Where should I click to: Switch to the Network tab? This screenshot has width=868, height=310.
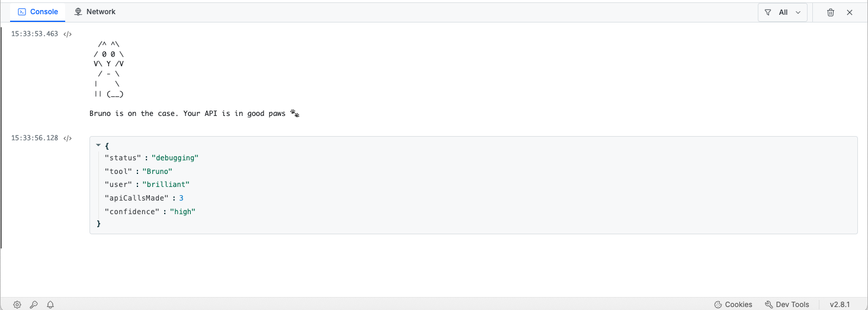click(94, 12)
